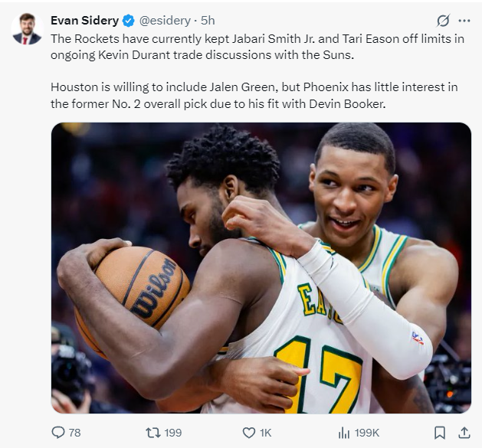Click the share post upload icon

point(463,433)
